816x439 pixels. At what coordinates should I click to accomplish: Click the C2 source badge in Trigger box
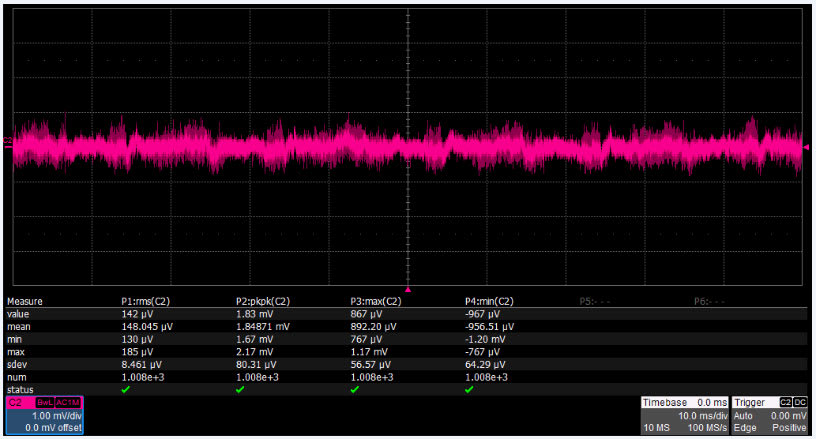tap(785, 402)
